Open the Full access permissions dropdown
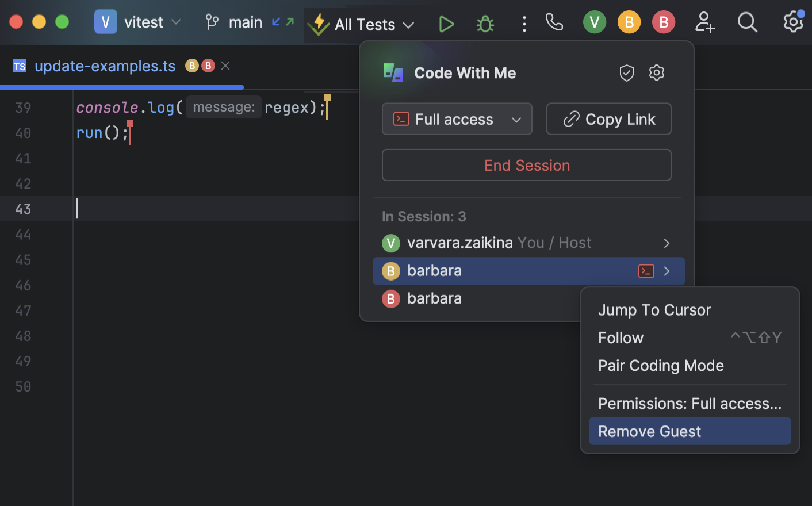 (457, 119)
